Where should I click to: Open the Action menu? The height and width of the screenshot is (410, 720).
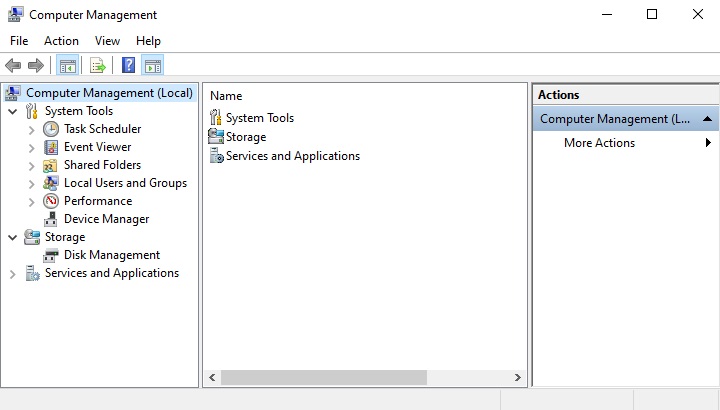(x=61, y=41)
